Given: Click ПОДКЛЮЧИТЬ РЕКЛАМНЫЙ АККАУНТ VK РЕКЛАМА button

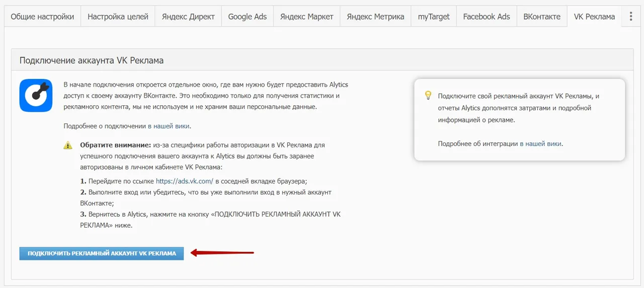Looking at the screenshot, I should click(102, 253).
